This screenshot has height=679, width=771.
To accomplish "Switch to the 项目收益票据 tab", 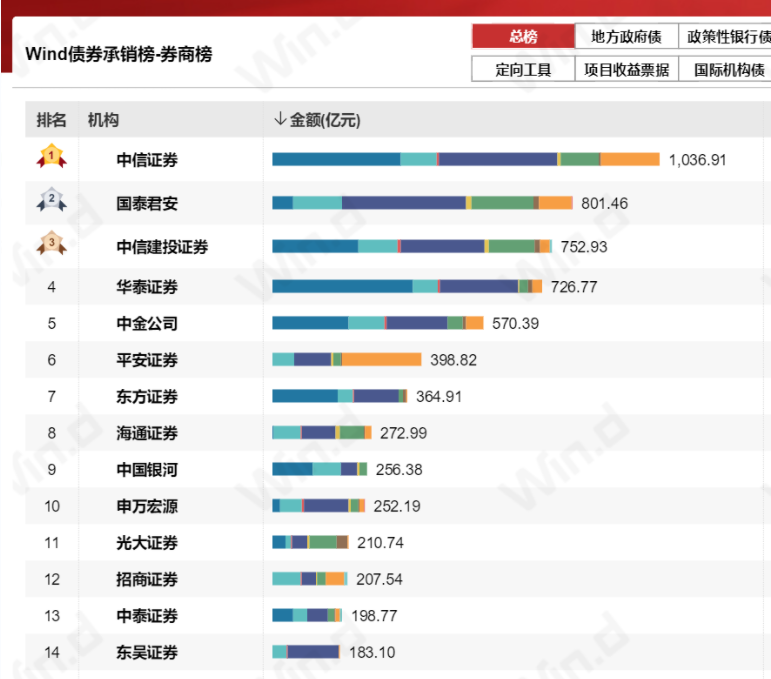I will [626, 69].
